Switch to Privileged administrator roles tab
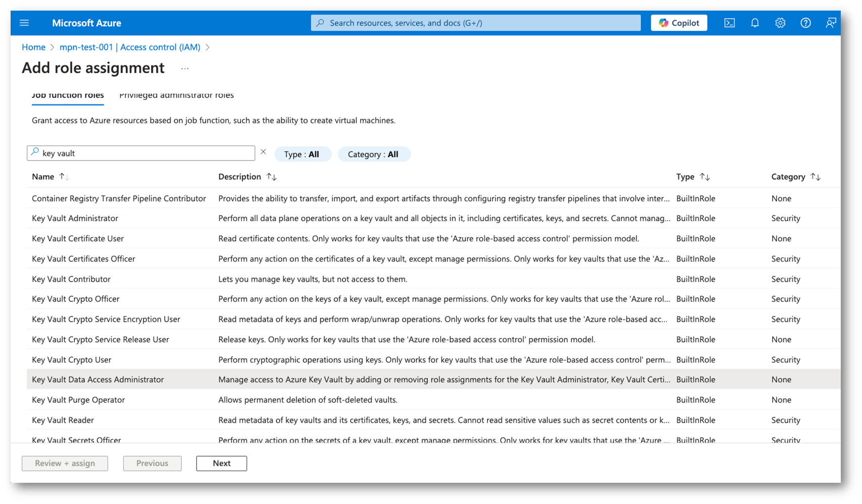 pyautogui.click(x=176, y=95)
